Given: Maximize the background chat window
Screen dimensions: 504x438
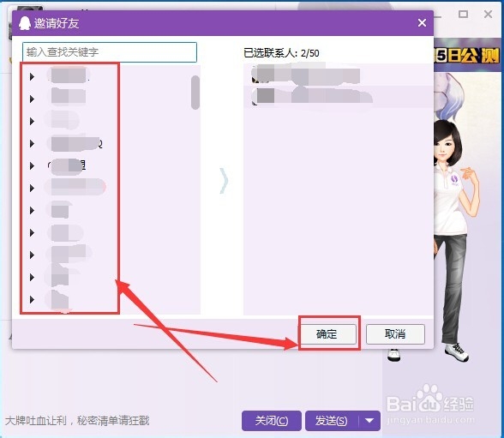Looking at the screenshot, I should click(463, 14).
